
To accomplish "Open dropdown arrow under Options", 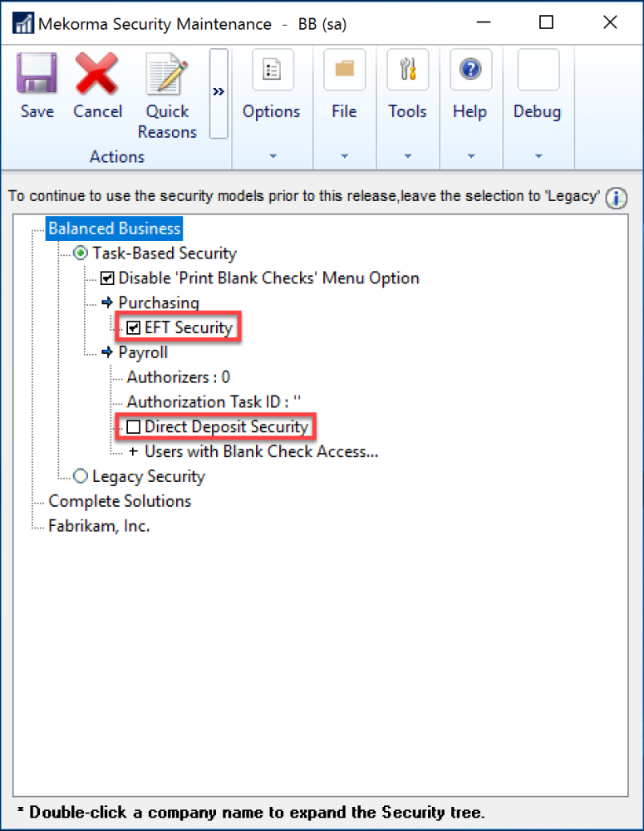I will 273,156.
